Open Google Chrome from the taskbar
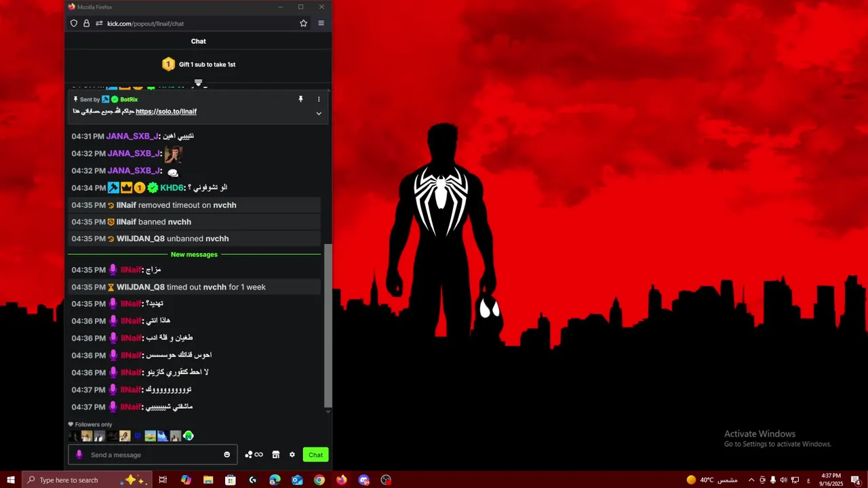868x488 pixels. (319, 480)
